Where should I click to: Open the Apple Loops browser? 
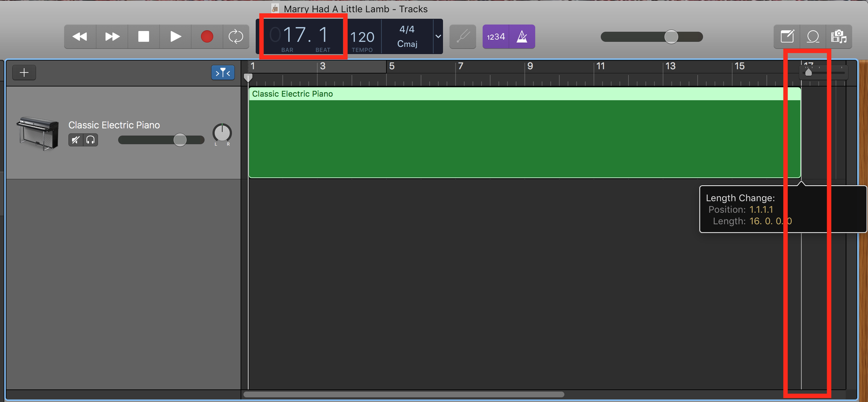[812, 37]
